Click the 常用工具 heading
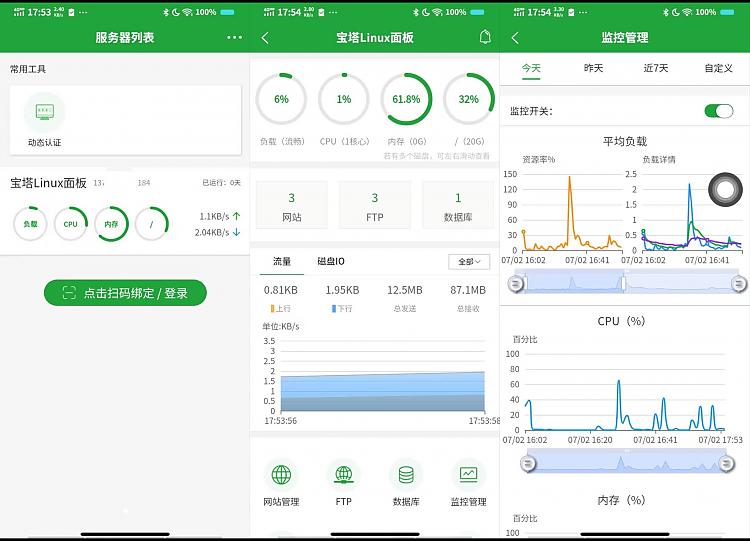750x541 pixels. (x=28, y=69)
